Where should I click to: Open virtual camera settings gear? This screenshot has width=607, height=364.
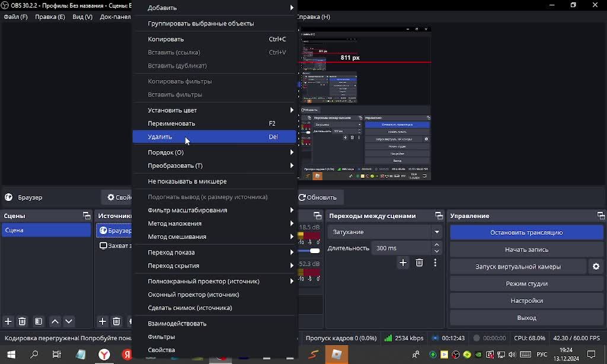(x=596, y=266)
